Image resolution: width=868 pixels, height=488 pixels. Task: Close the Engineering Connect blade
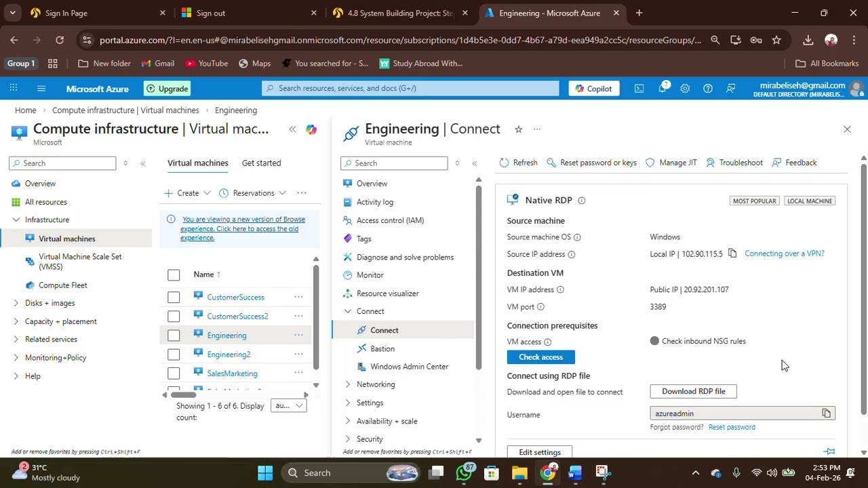(x=847, y=129)
